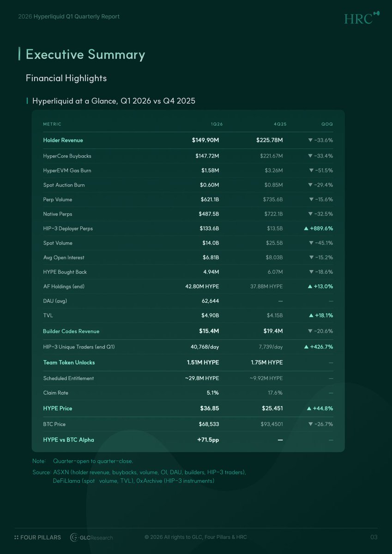Click the QOQ column header
The image size is (392, 554).
[x=327, y=124]
